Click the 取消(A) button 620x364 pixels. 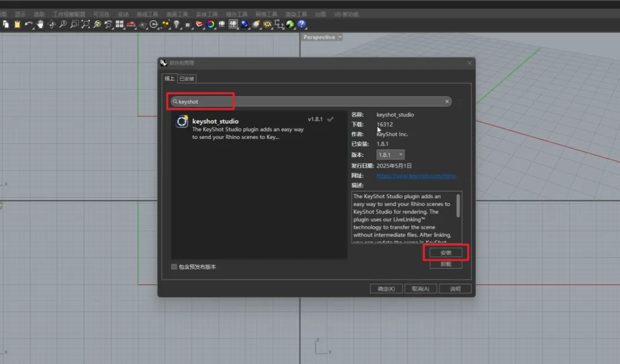point(420,289)
